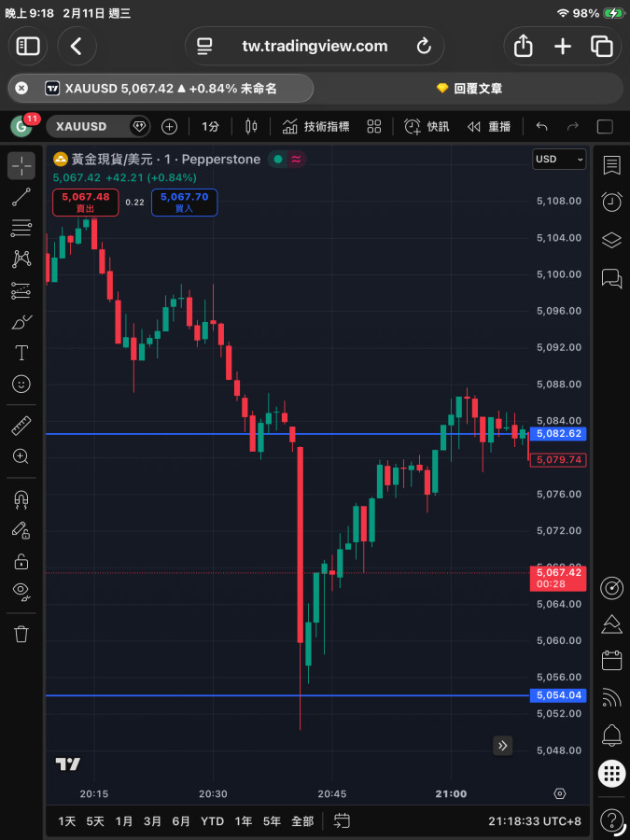Open the USD currency dropdown
The width and height of the screenshot is (630, 840).
(559, 159)
